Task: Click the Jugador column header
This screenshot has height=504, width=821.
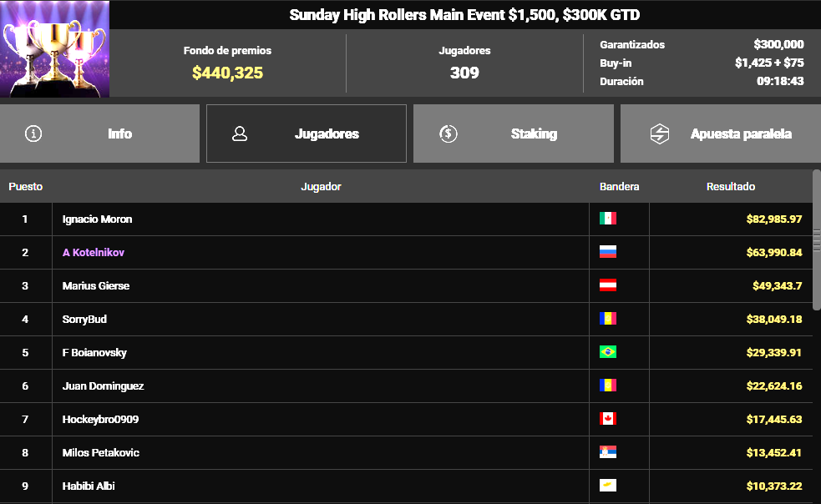Action: pos(321,187)
